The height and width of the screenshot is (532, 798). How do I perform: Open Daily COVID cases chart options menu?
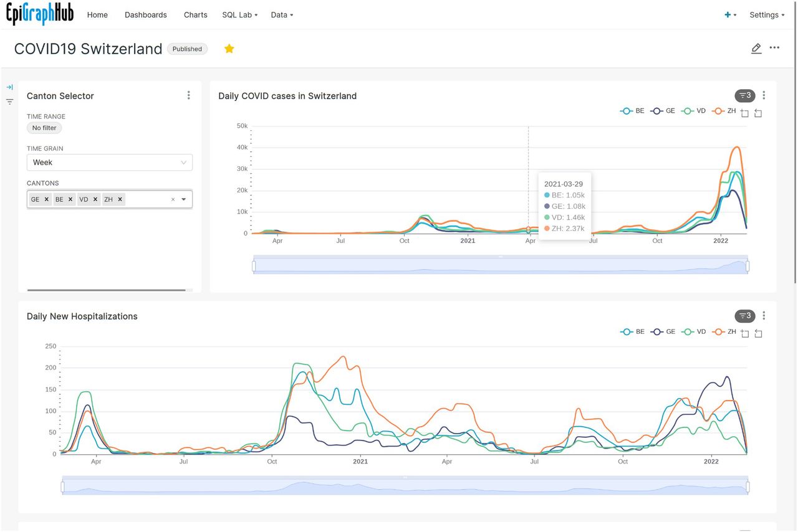coord(764,95)
